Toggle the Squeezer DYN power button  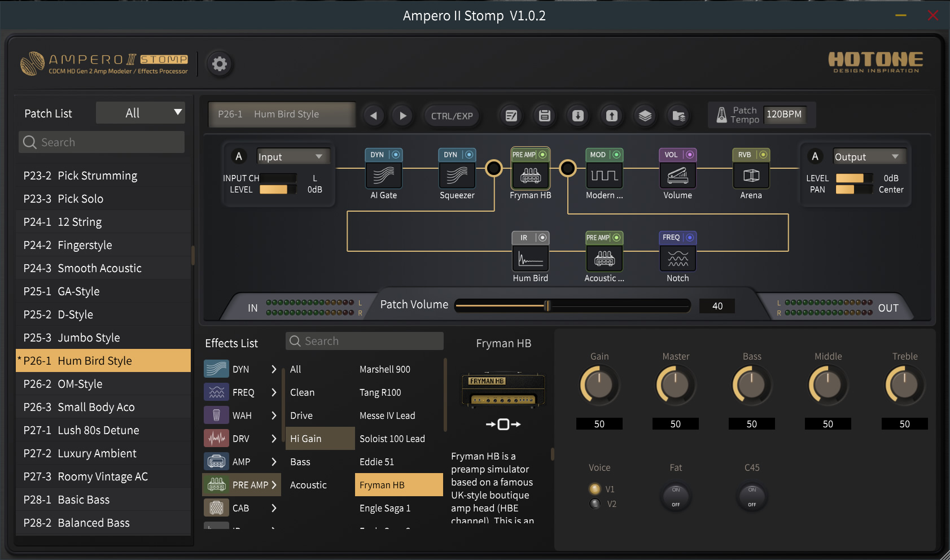pyautogui.click(x=469, y=155)
